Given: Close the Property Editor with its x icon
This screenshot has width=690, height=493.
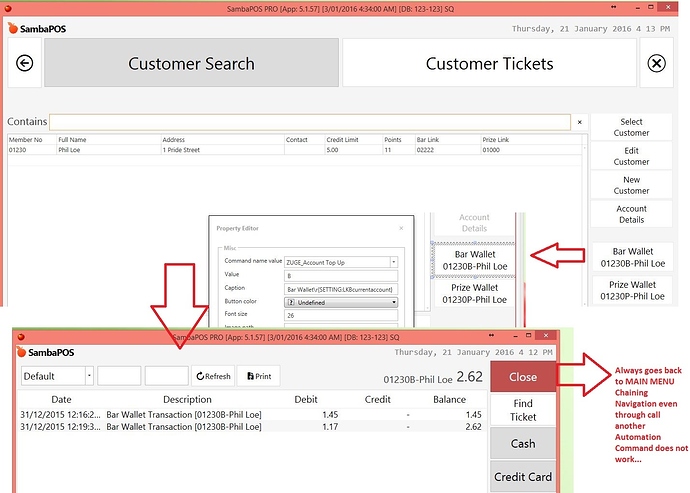Looking at the screenshot, I should point(401,228).
